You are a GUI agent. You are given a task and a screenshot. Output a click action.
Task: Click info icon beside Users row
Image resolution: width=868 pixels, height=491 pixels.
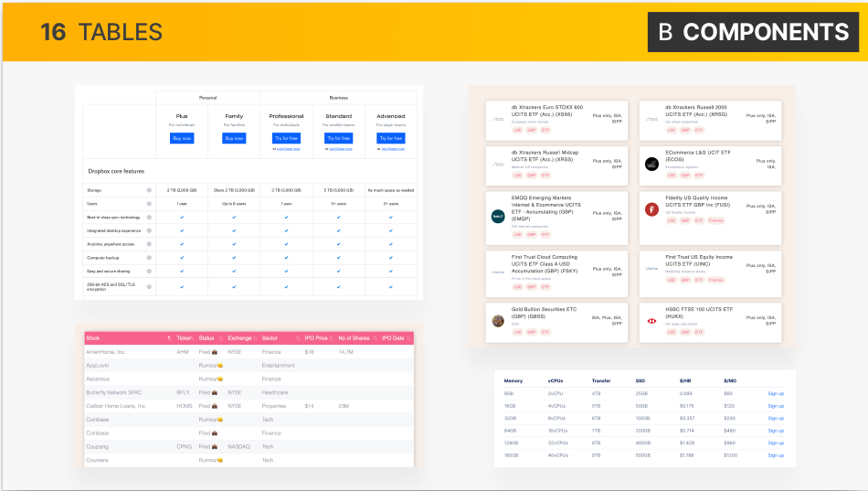pos(149,203)
